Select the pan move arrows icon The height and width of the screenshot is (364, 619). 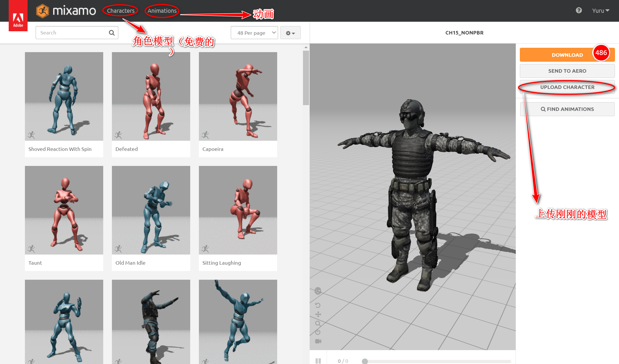(x=318, y=314)
